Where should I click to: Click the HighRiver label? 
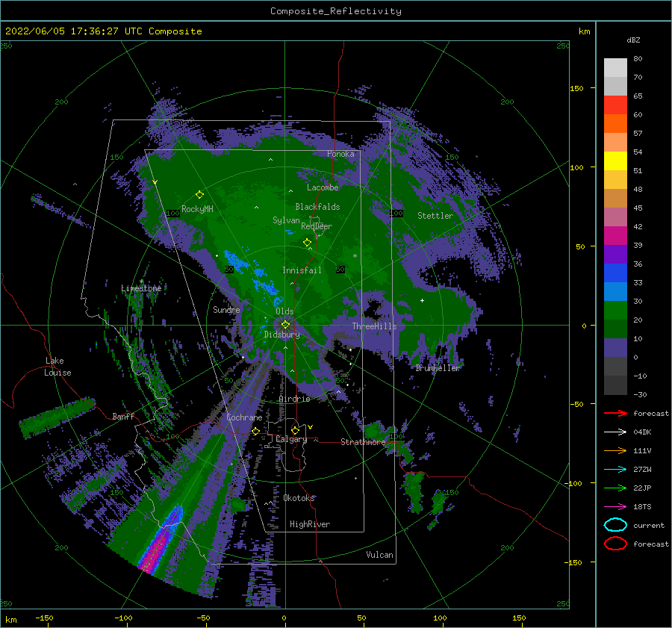pyautogui.click(x=310, y=524)
